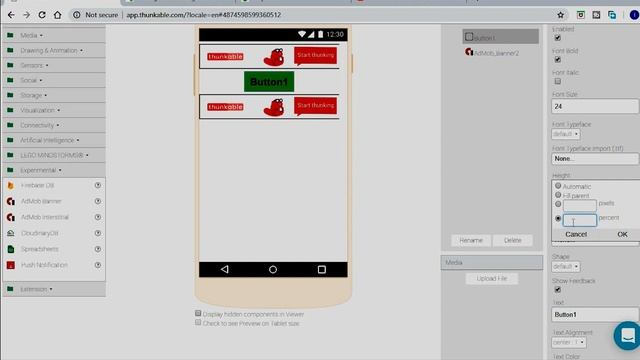Expand the Media palette category

54,36
